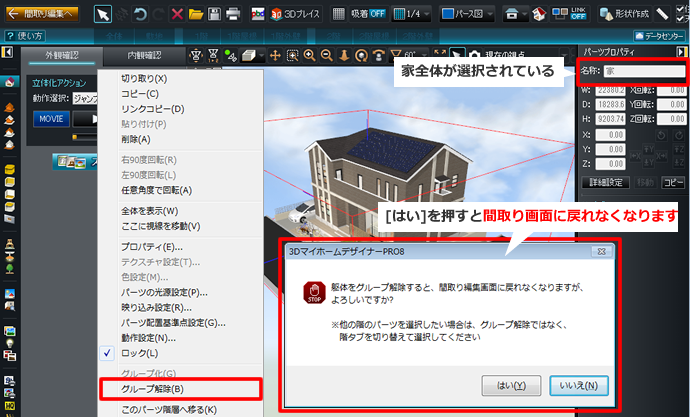This screenshot has height=417, width=690.
Task: Open the 動作選択 action dropdown
Action: point(85,97)
